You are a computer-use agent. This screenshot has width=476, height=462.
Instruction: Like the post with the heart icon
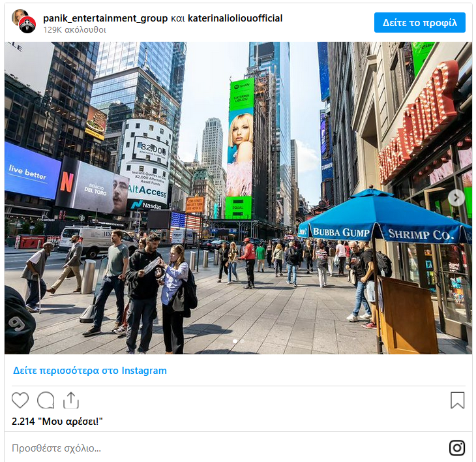[x=20, y=400]
